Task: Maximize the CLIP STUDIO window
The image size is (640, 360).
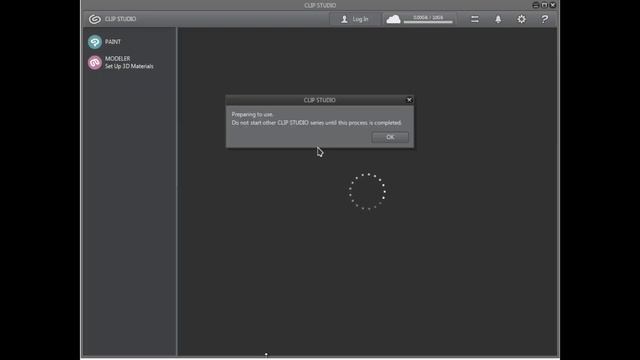Action: (x=544, y=5)
